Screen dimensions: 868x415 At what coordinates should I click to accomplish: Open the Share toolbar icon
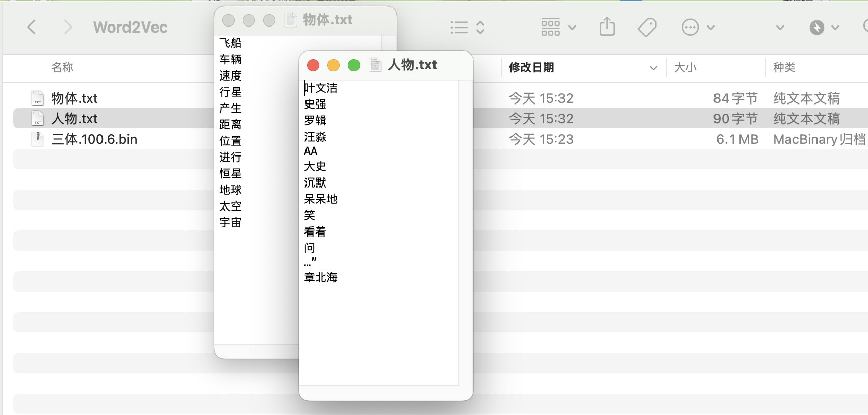607,27
